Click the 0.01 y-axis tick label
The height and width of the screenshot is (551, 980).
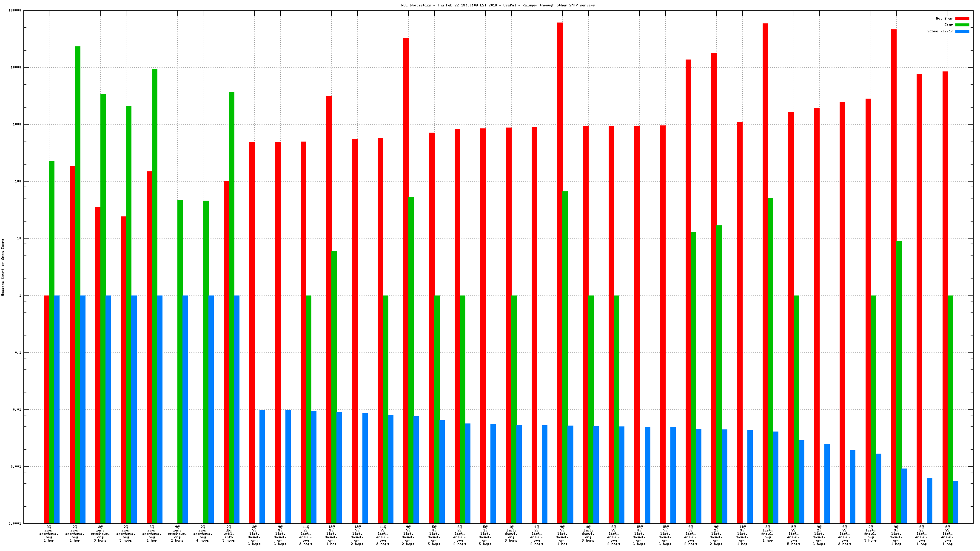tap(17, 409)
